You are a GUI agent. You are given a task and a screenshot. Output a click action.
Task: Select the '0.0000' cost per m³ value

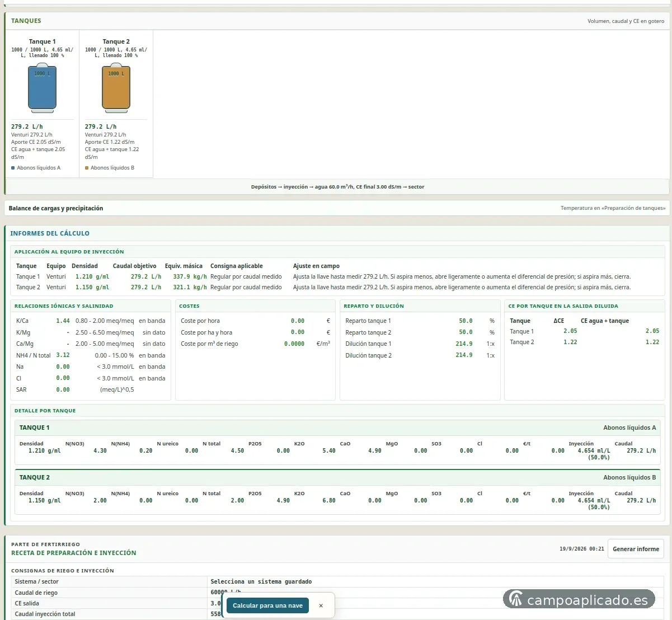(294, 344)
